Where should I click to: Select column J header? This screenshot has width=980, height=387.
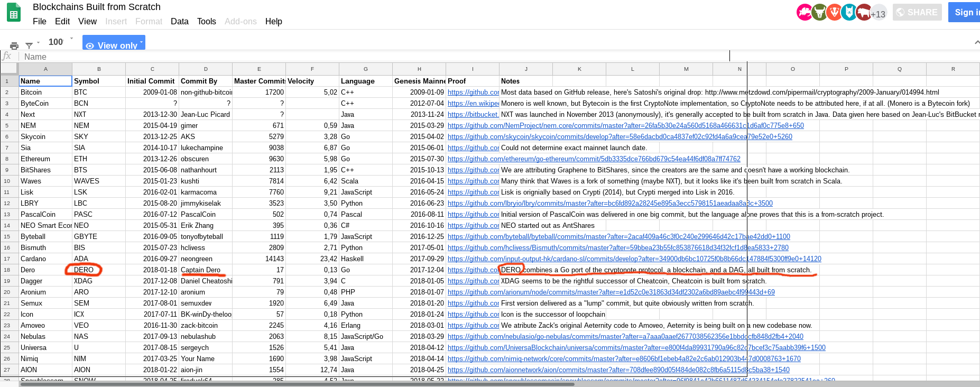[526, 69]
